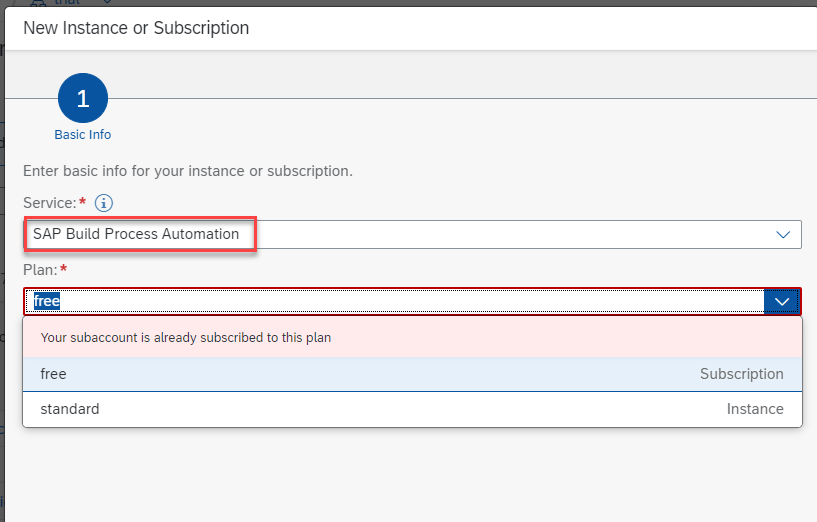Click the Plan field label

tap(40, 270)
